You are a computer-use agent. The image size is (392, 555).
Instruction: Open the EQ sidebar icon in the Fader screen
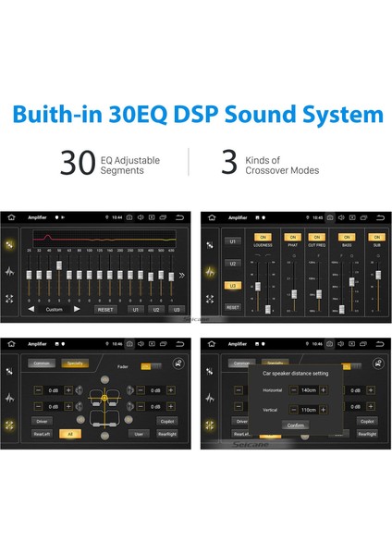tap(9, 371)
